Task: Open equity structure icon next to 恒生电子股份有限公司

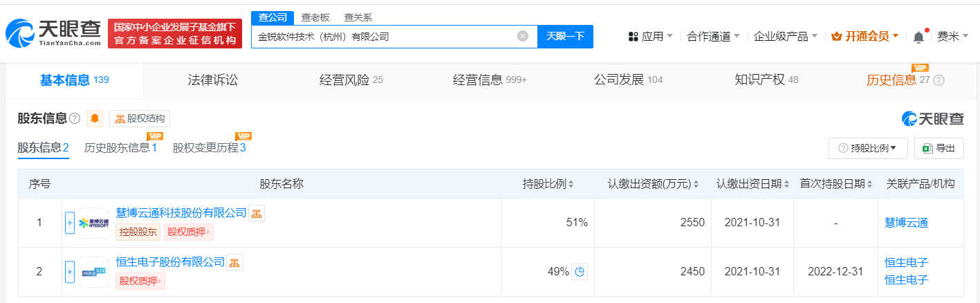Action: (235, 263)
